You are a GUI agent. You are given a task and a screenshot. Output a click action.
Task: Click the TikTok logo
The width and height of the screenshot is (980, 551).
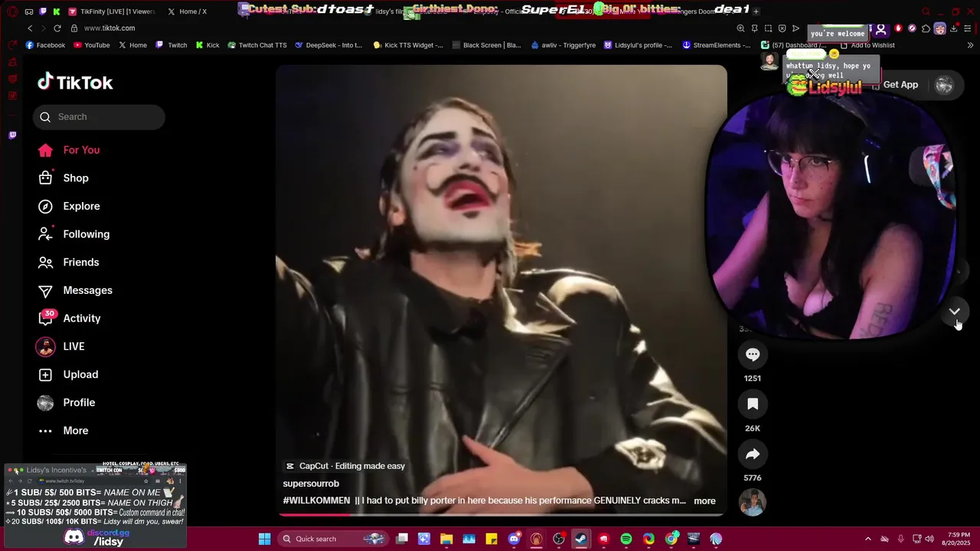pyautogui.click(x=75, y=82)
